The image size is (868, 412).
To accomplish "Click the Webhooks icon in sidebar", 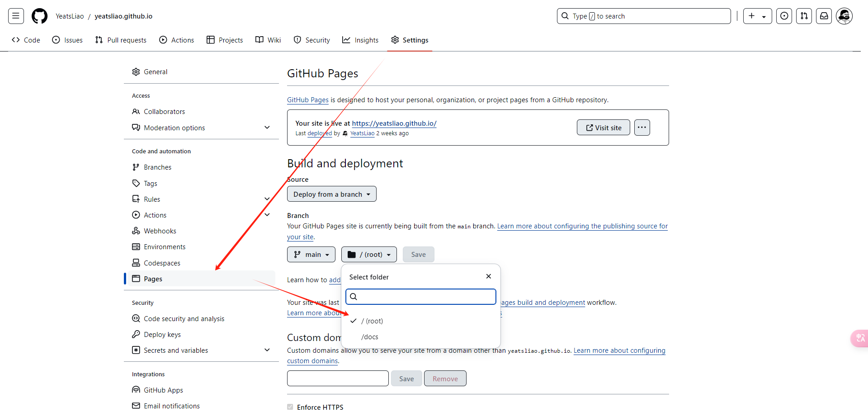I will (136, 231).
